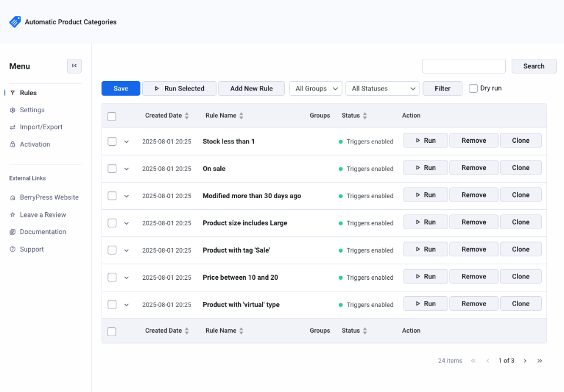564x392 pixels.
Task: Select all rules with header checkbox
Action: point(112,116)
